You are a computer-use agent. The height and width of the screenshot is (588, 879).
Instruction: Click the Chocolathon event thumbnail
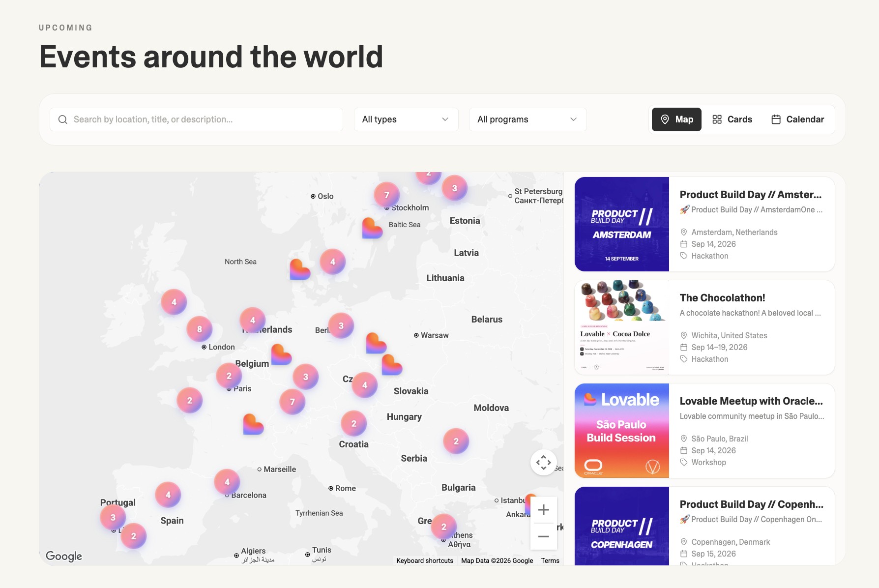(622, 327)
